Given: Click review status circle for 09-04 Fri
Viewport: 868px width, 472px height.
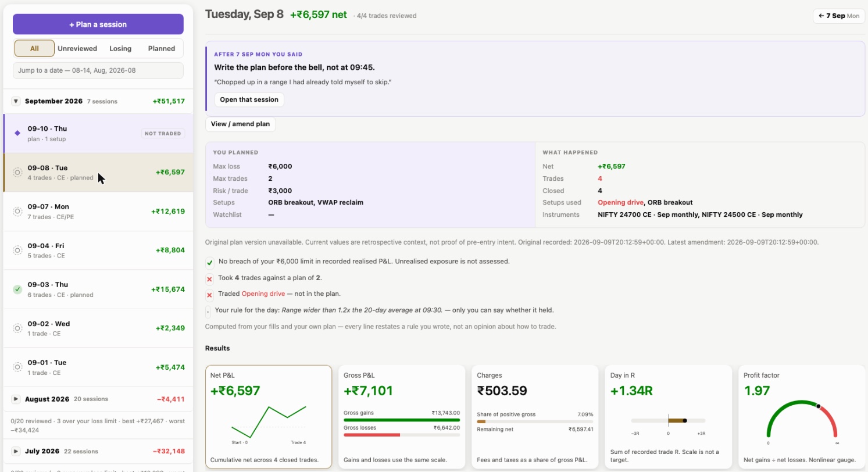Looking at the screenshot, I should (x=17, y=250).
